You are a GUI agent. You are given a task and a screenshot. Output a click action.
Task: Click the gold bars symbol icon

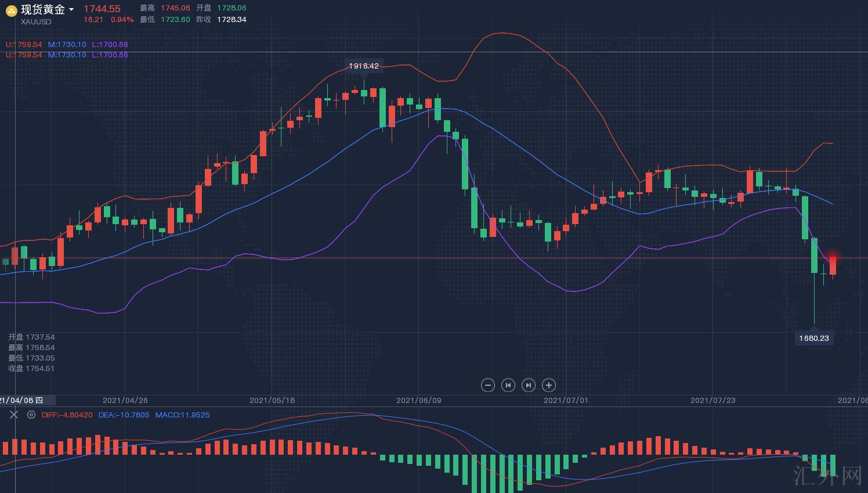[x=11, y=10]
